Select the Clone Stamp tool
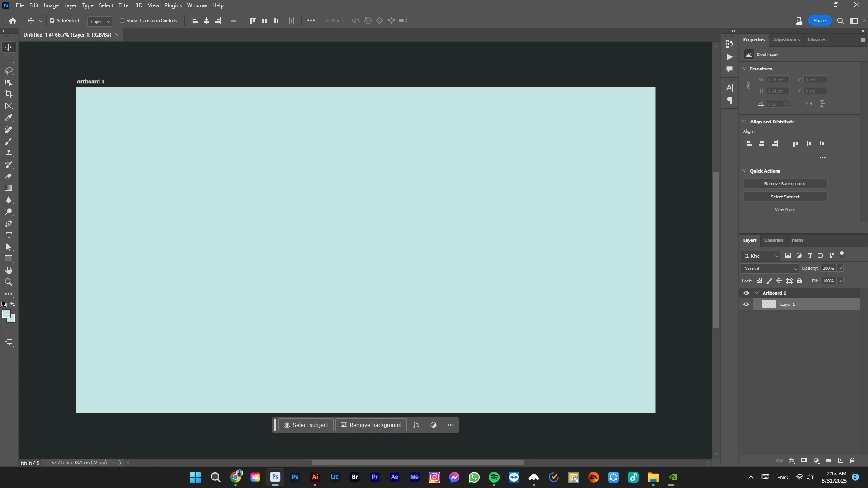 click(9, 153)
